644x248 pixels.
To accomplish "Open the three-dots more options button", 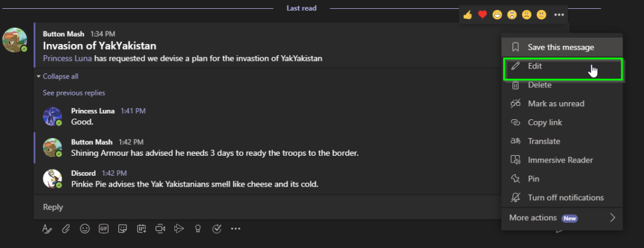I will (559, 15).
